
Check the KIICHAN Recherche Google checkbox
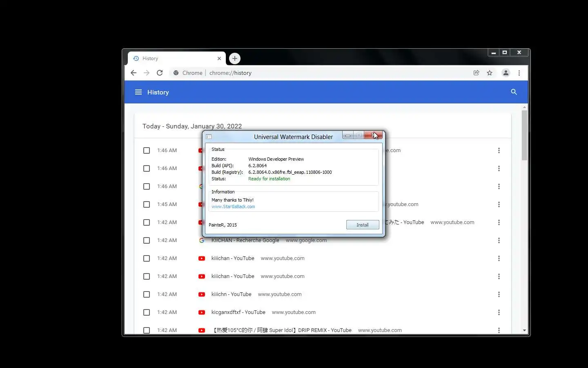coord(147,240)
